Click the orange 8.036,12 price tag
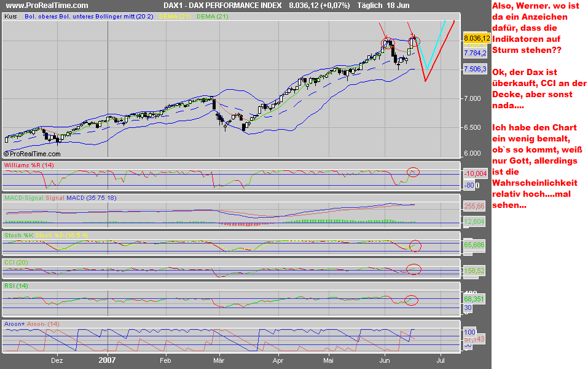 pyautogui.click(x=477, y=38)
